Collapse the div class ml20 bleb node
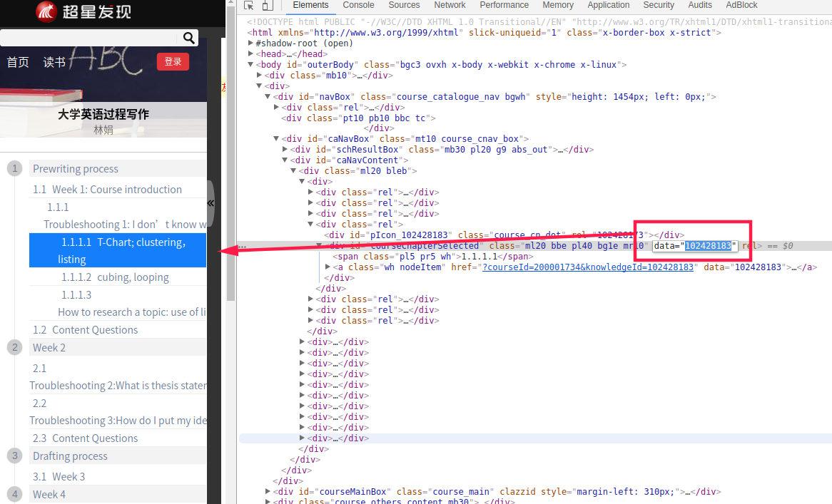Screen dimensions: 832x504 click(x=293, y=170)
